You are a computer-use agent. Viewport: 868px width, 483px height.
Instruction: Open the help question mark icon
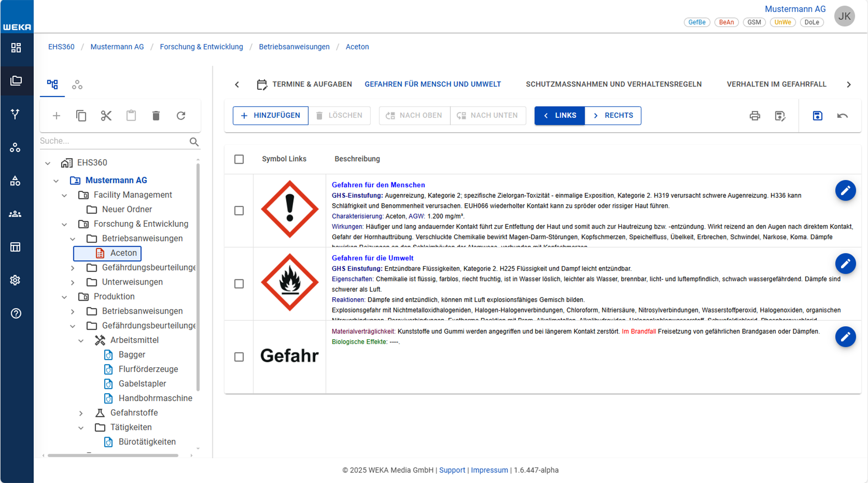point(16,314)
